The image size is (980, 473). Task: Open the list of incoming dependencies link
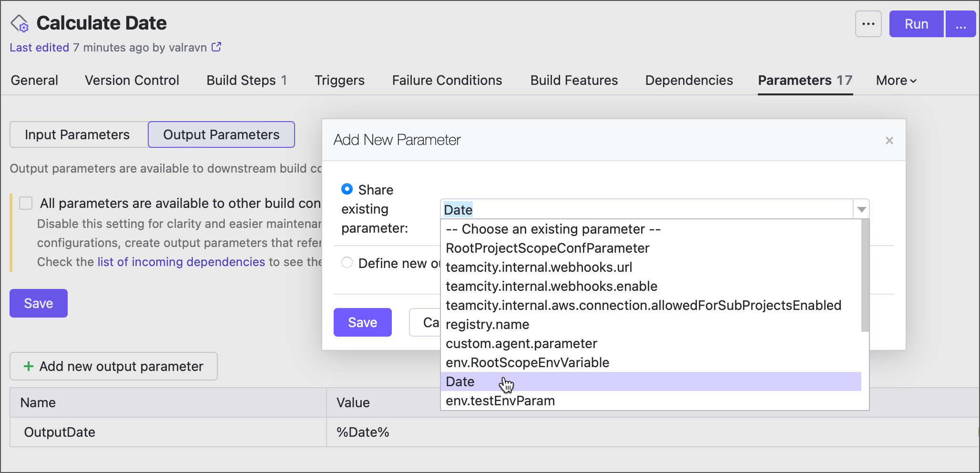[181, 262]
